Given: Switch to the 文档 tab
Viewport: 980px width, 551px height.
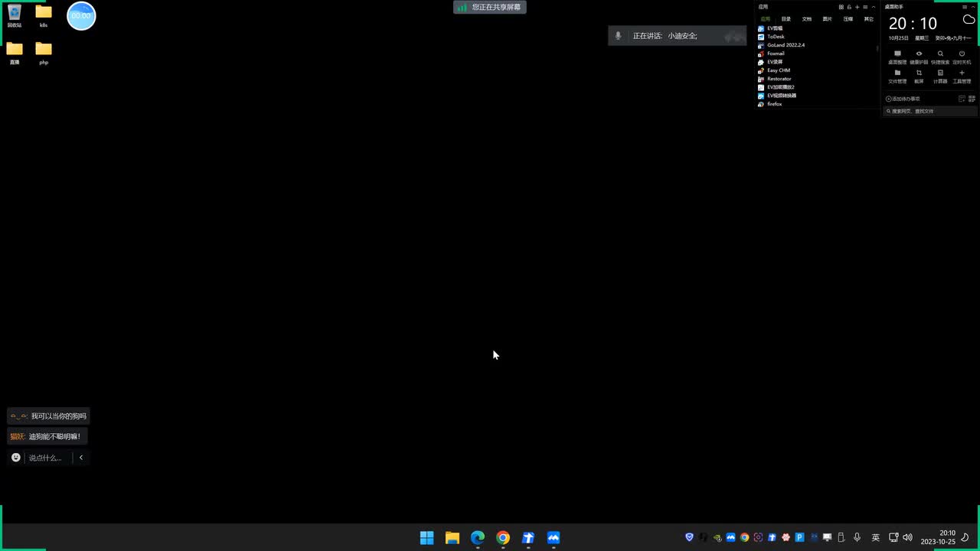Looking at the screenshot, I should click(807, 19).
